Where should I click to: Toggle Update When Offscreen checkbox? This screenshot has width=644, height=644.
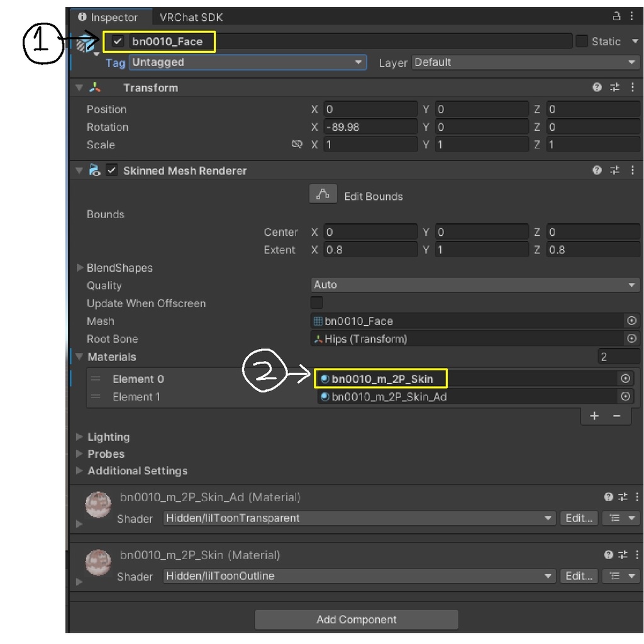coord(317,303)
